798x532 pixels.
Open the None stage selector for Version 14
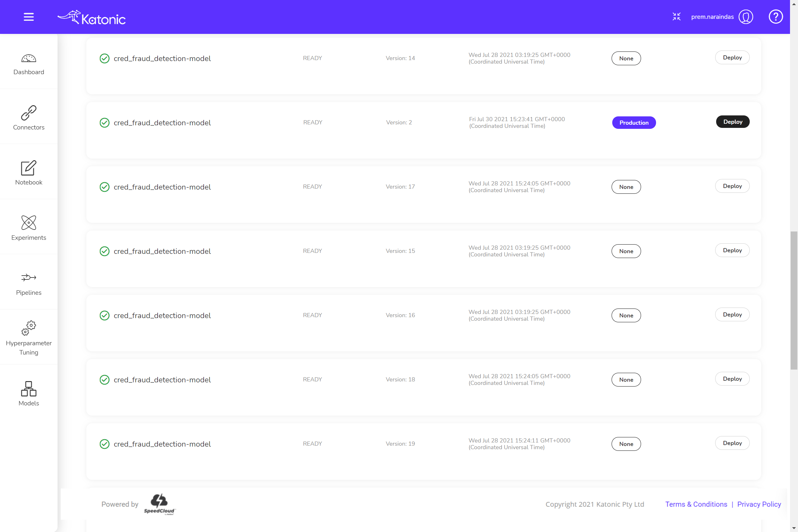pos(626,59)
